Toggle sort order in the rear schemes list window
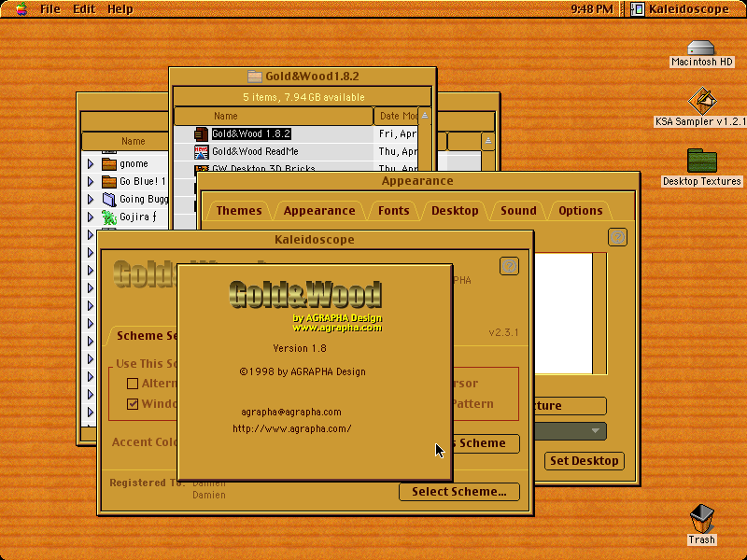747x560 pixels. click(x=487, y=141)
